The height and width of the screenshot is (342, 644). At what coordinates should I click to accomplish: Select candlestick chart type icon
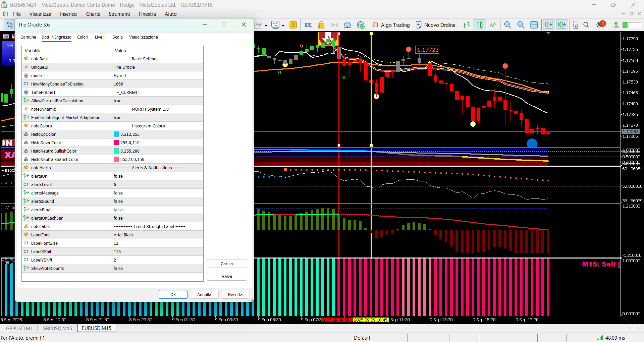click(x=480, y=25)
